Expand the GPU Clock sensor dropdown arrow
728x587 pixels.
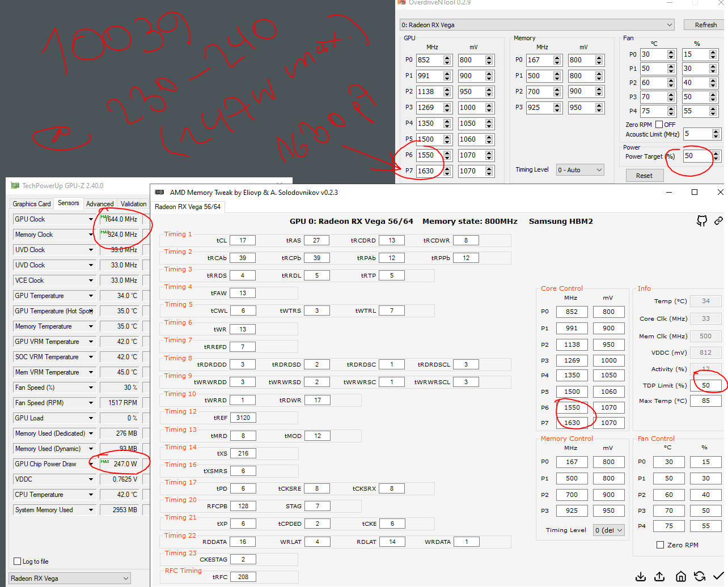91,219
